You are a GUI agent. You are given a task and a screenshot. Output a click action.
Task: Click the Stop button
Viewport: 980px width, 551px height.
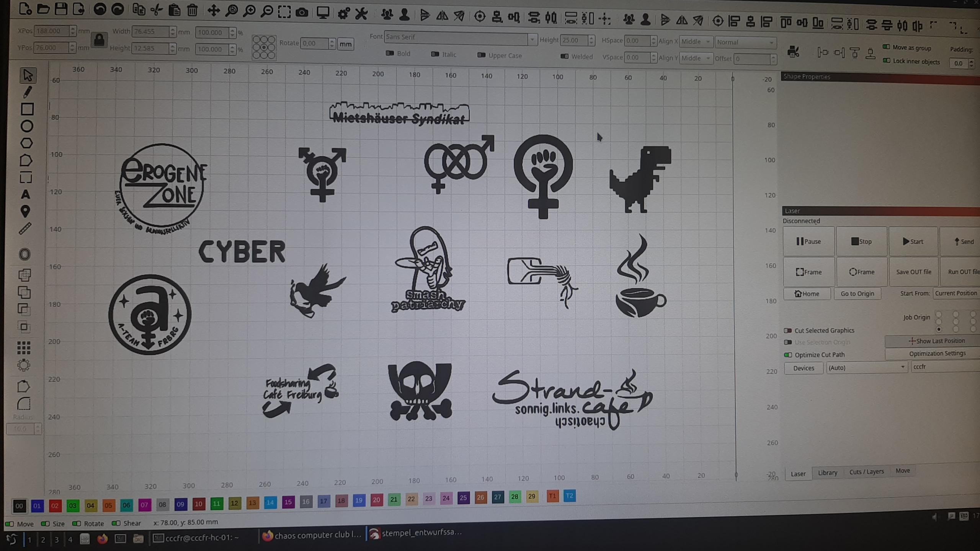click(x=861, y=241)
